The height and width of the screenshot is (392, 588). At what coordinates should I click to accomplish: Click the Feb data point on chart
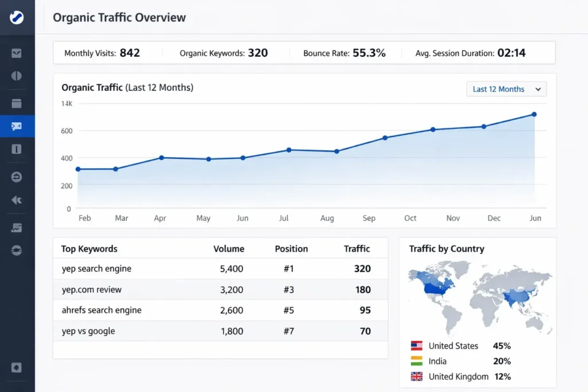click(x=78, y=169)
